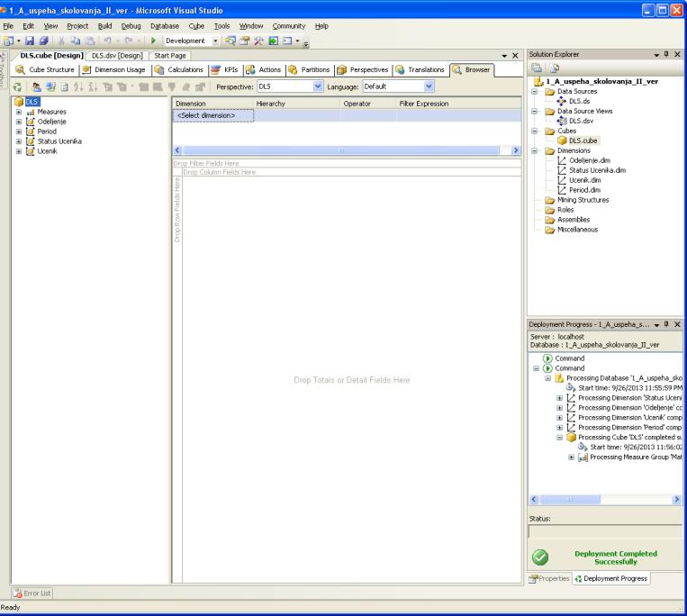Click the Toolbox wrench icon in the toolbar
The width and height of the screenshot is (687, 616).
(259, 41)
